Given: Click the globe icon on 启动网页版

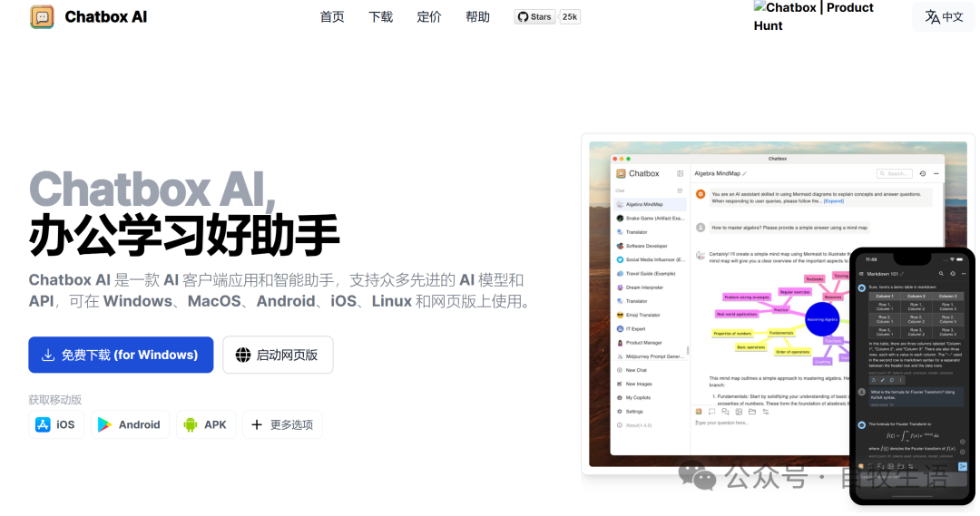Looking at the screenshot, I should 243,355.
